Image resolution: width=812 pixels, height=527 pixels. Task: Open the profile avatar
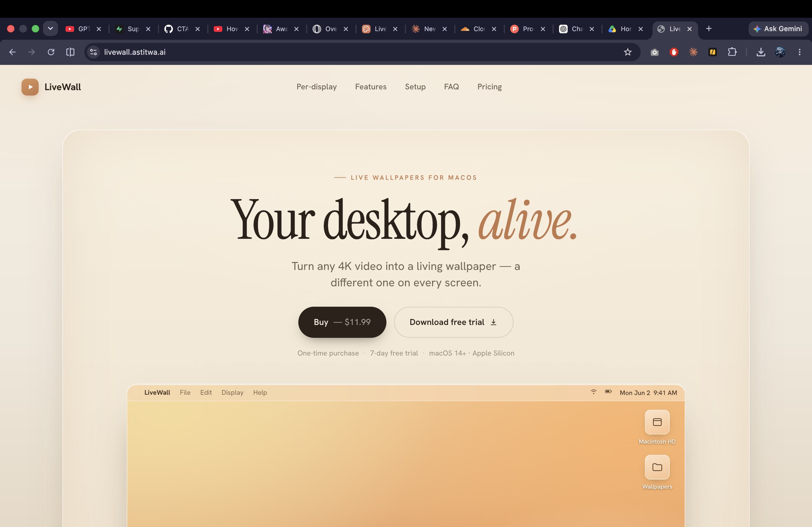coord(780,52)
